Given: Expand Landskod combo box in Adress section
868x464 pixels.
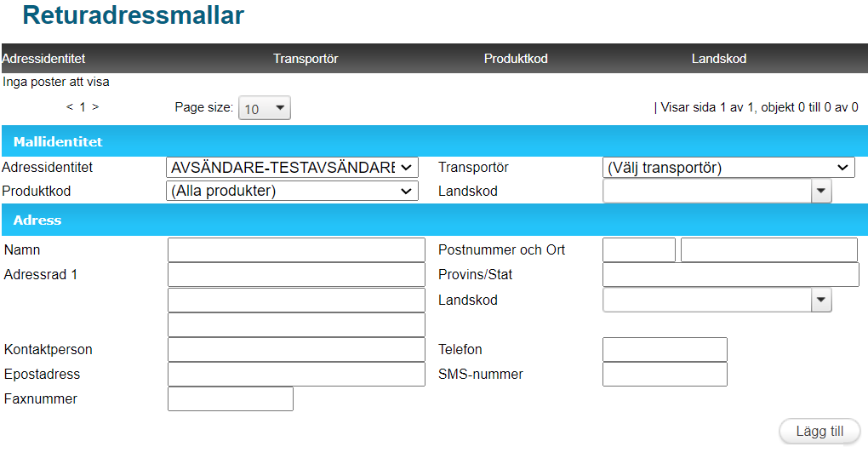Looking at the screenshot, I should 820,301.
